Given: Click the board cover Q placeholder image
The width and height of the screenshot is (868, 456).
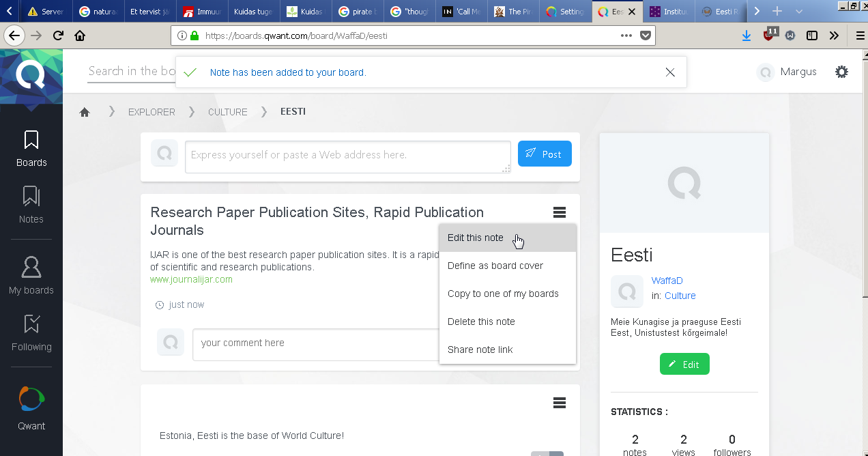Looking at the screenshot, I should [x=684, y=182].
